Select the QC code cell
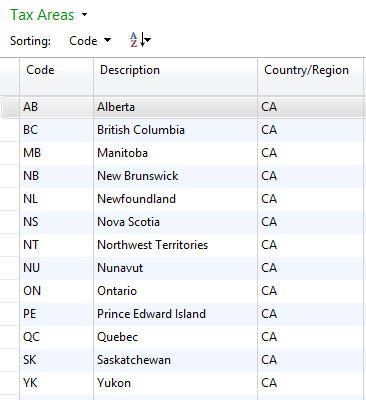This screenshot has height=400, width=366. (x=57, y=337)
